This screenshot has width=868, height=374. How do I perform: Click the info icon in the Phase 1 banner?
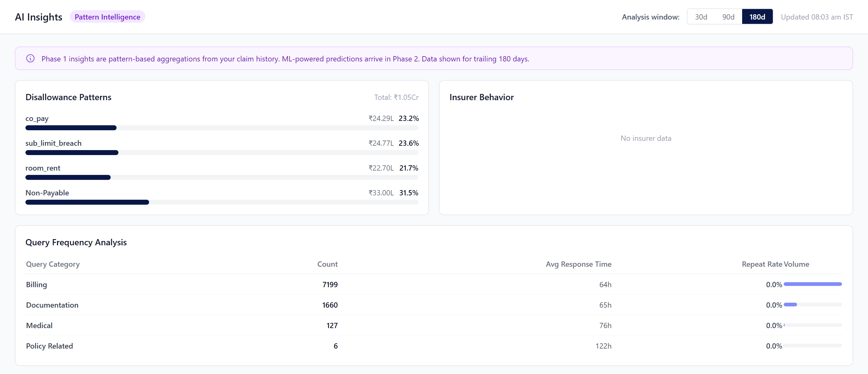tap(30, 58)
